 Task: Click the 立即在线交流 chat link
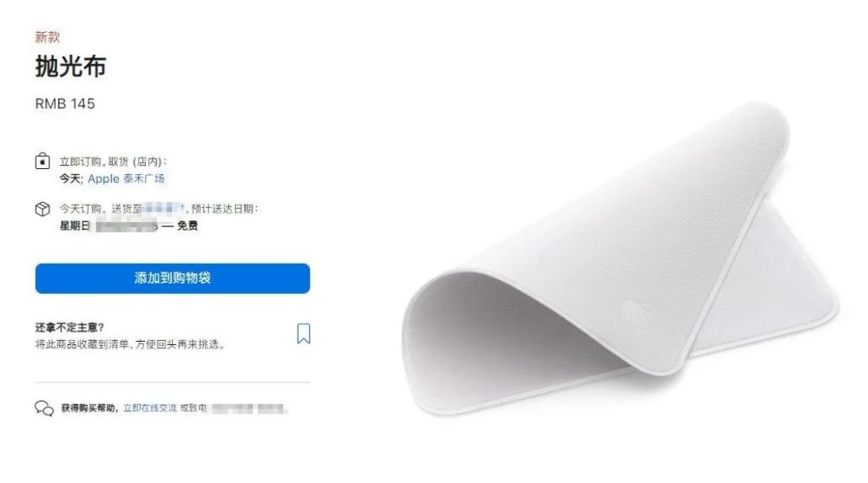tap(150, 408)
